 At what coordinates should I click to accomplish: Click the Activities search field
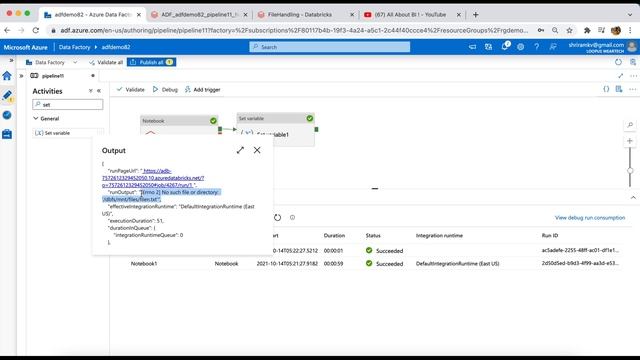click(68, 104)
